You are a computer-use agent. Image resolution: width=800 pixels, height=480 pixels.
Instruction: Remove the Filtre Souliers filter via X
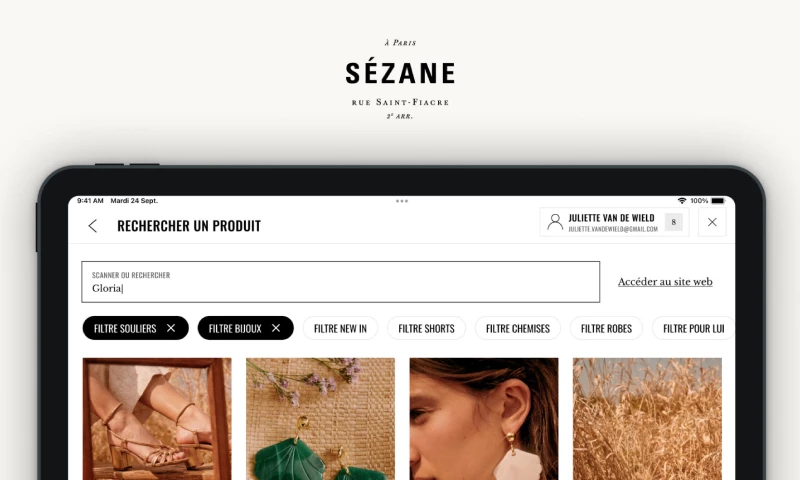[171, 328]
